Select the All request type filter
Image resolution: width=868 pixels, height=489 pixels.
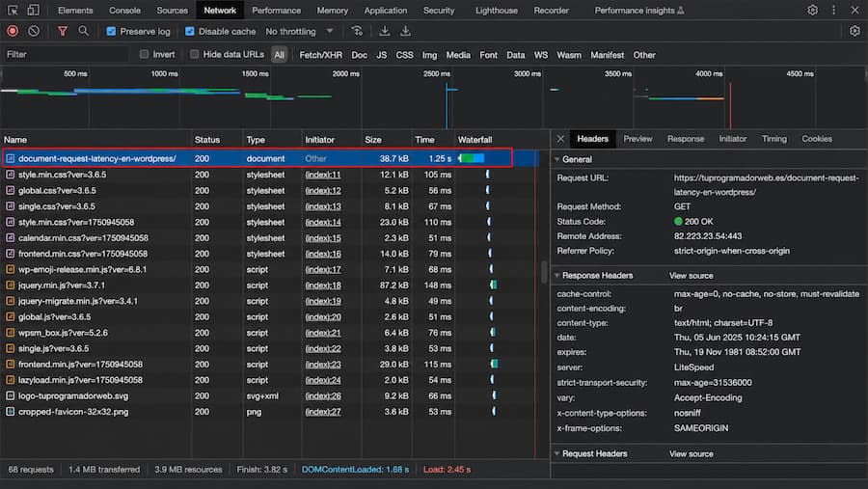[x=279, y=55]
